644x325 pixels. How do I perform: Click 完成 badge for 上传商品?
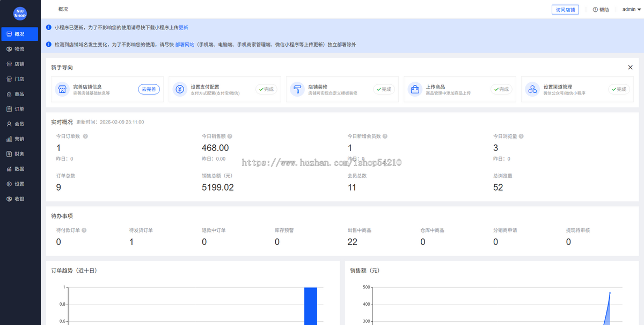coord(501,89)
